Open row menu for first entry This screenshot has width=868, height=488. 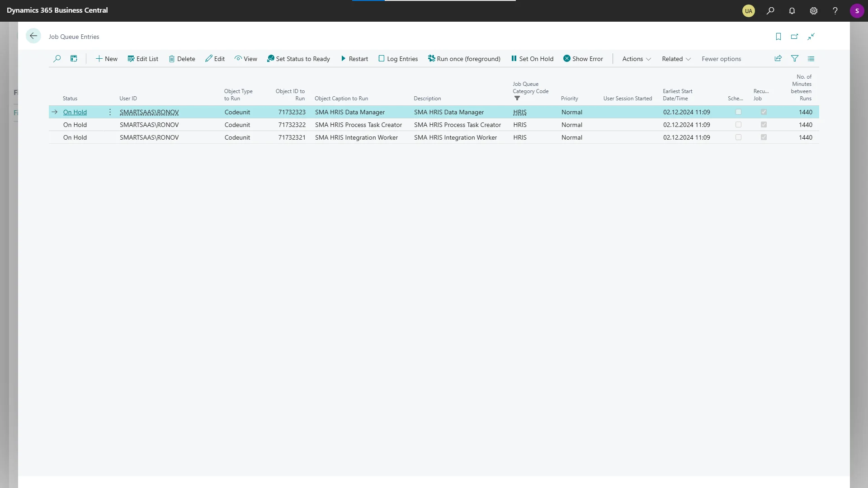(x=110, y=112)
